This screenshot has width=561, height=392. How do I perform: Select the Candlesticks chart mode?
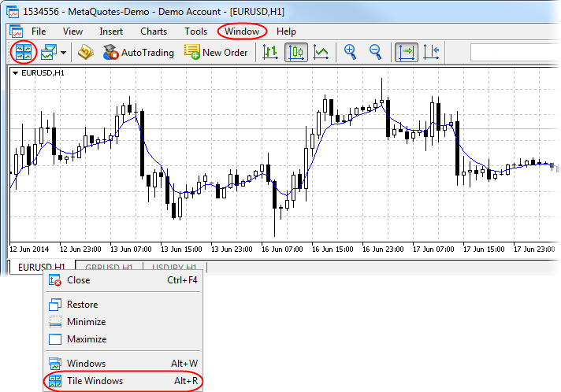[296, 52]
